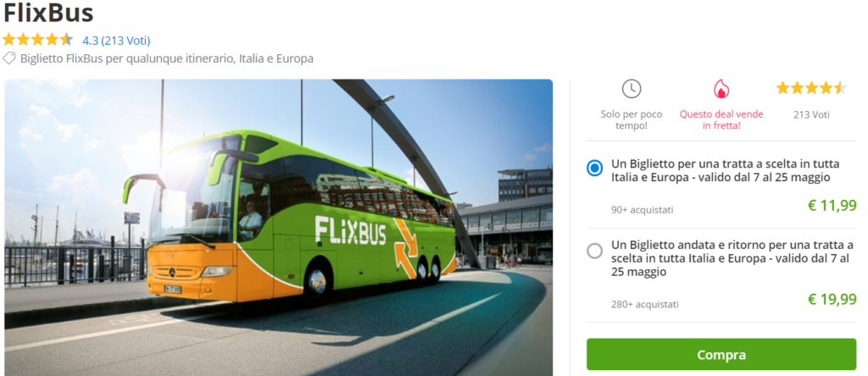
Task: Click the star rating under the FlixBus title
Action: tap(37, 39)
